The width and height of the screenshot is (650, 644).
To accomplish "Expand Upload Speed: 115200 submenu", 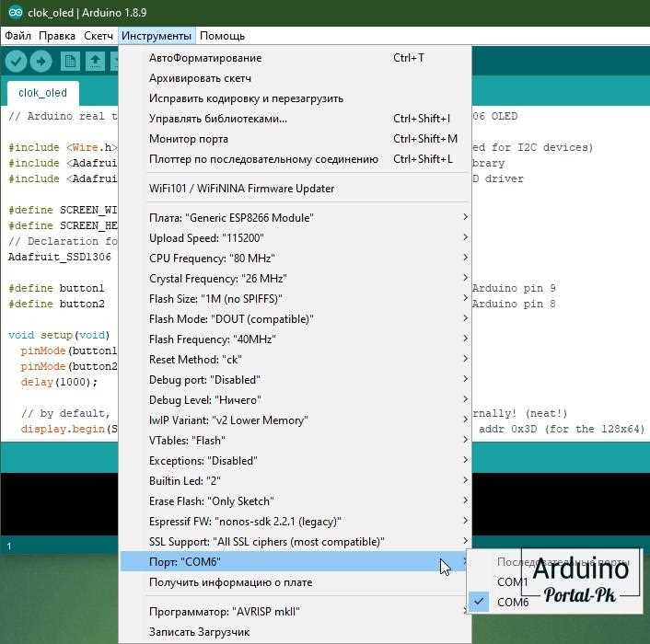I will tap(296, 238).
